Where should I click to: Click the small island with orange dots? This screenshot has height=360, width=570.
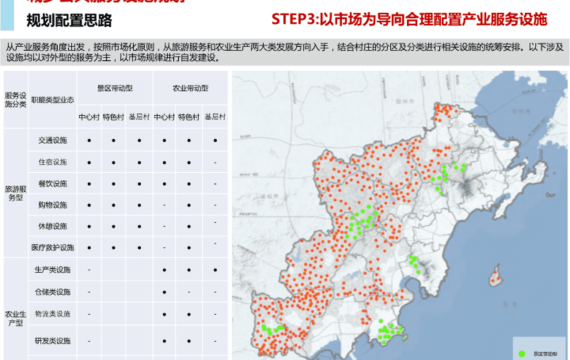(496, 276)
